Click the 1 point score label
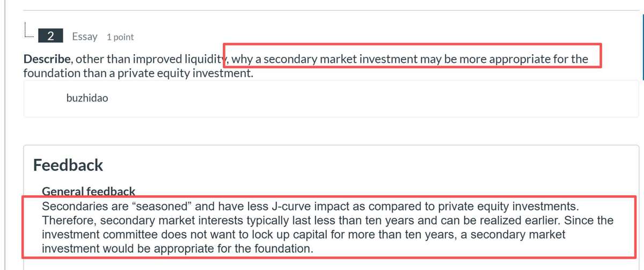This screenshot has height=270, width=644. click(x=120, y=37)
